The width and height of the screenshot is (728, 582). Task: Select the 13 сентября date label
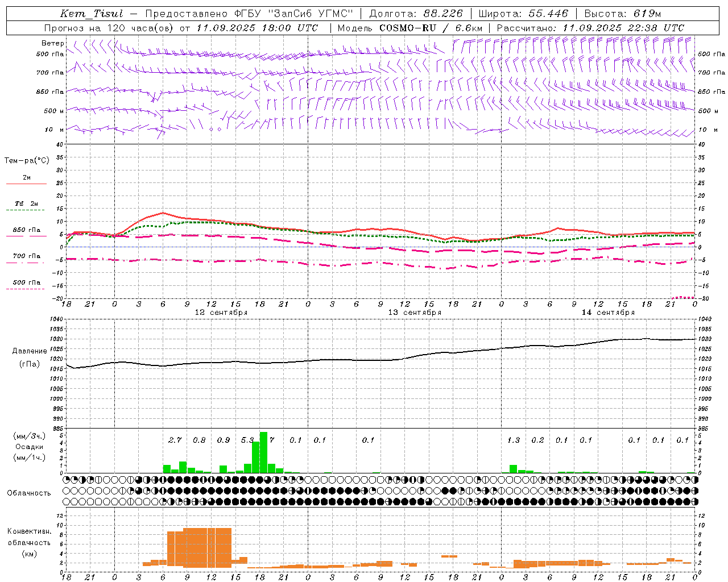click(x=415, y=313)
